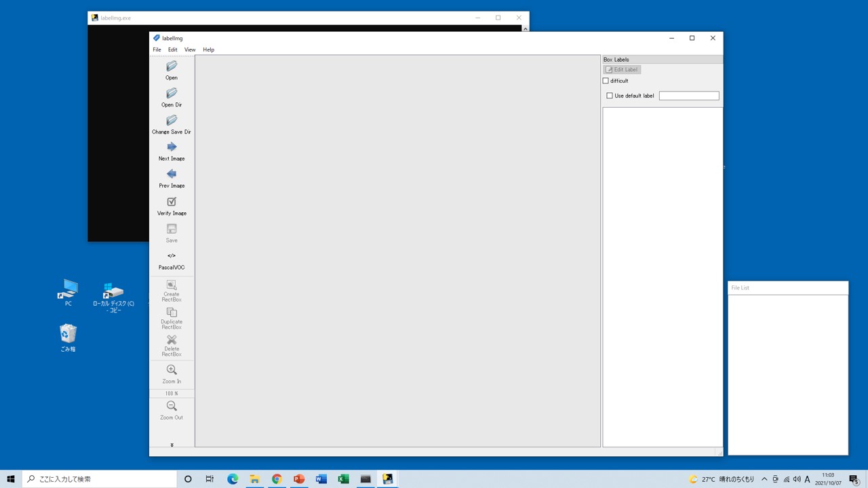Click the Change Save Dir icon
Image resolution: width=868 pixels, height=488 pixels.
pos(171,124)
